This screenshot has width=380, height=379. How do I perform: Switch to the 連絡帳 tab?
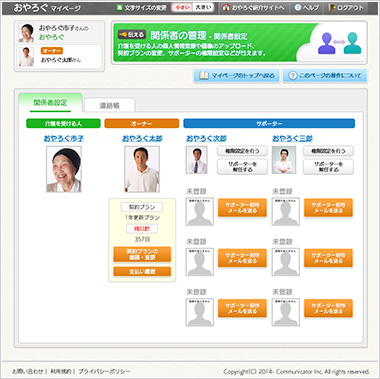[110, 105]
